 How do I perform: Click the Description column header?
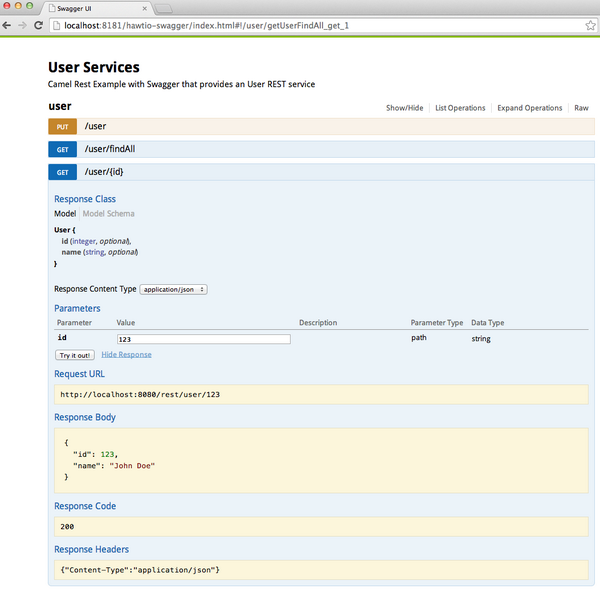coord(318,323)
